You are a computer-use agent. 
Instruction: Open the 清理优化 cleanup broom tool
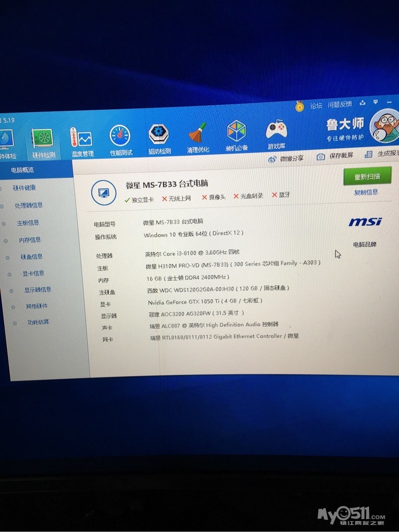coord(198,138)
